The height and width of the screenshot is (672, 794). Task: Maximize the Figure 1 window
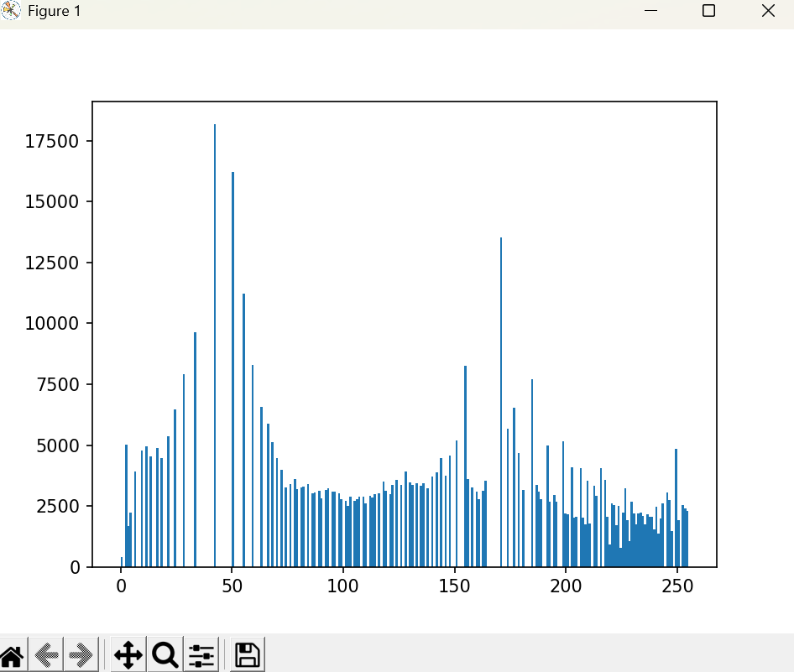tap(709, 11)
